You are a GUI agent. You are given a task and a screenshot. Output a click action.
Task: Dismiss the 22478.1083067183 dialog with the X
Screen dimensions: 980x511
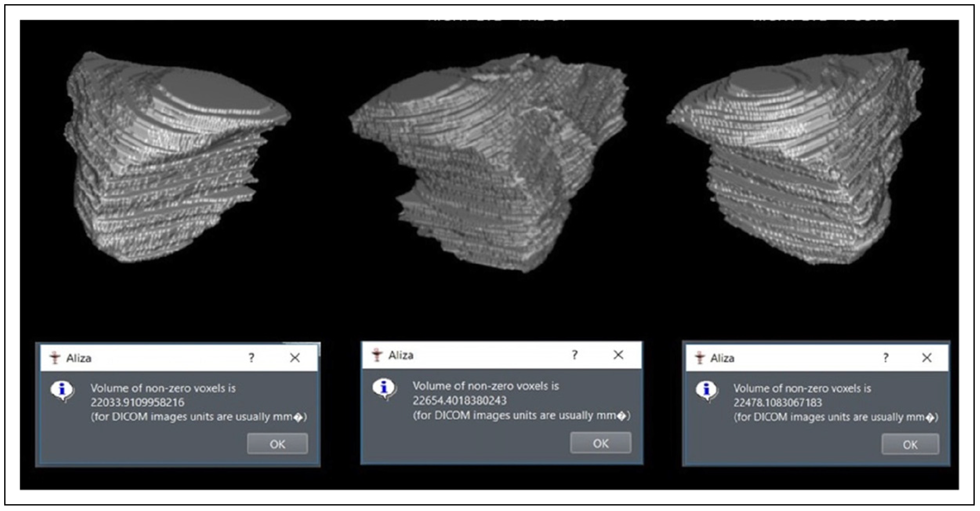(x=927, y=358)
